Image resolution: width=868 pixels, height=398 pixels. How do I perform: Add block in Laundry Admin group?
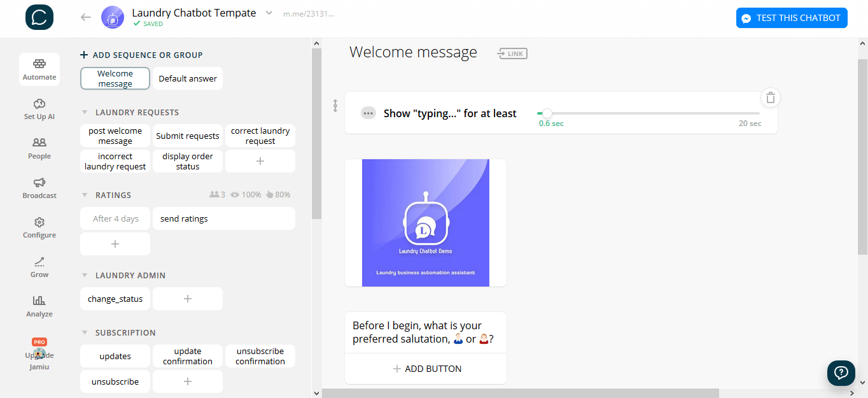point(188,299)
